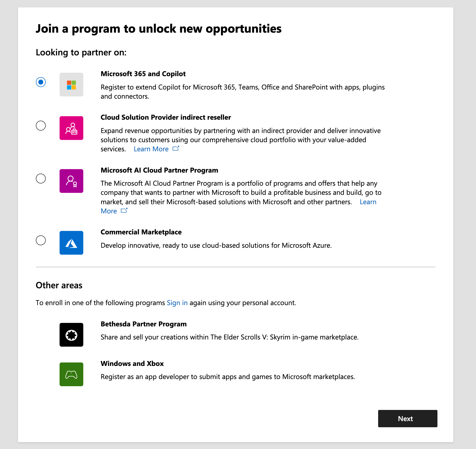Click the Commercial Marketplace radio button toggle
The image size is (476, 449).
click(x=41, y=240)
